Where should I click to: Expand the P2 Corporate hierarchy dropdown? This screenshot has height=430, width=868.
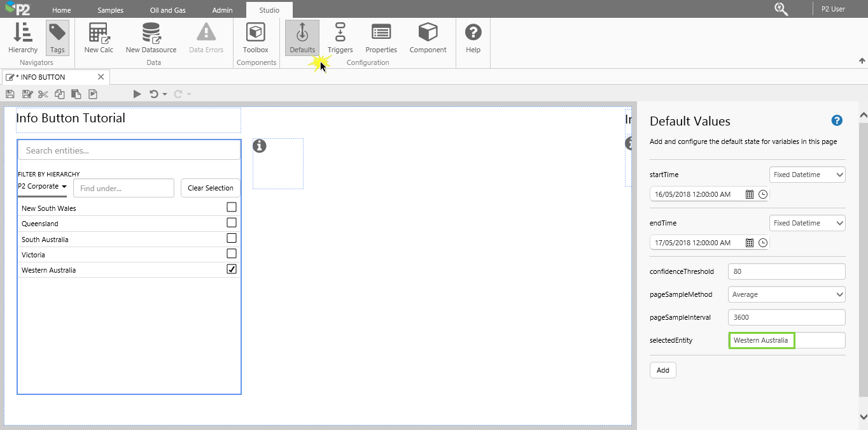point(42,187)
